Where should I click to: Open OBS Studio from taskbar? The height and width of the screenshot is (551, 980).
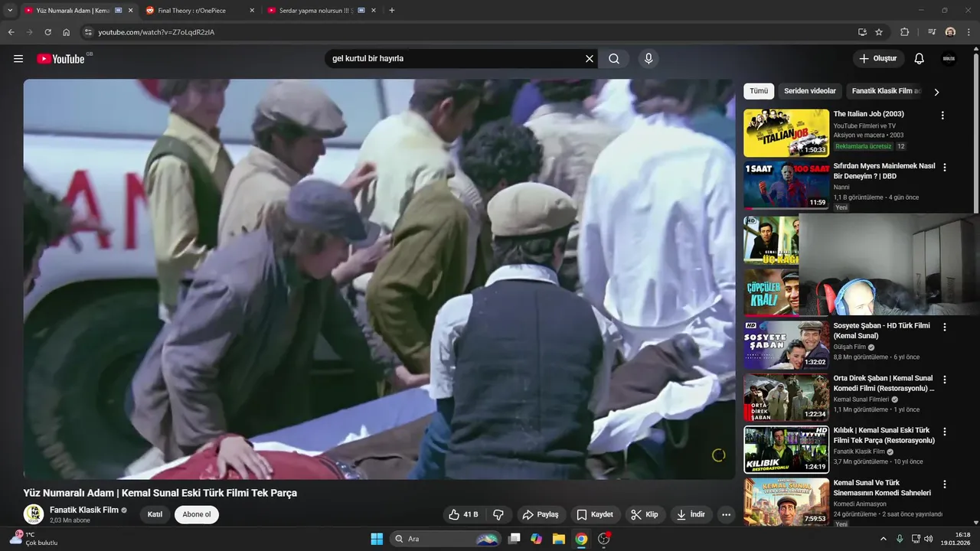coord(604,539)
